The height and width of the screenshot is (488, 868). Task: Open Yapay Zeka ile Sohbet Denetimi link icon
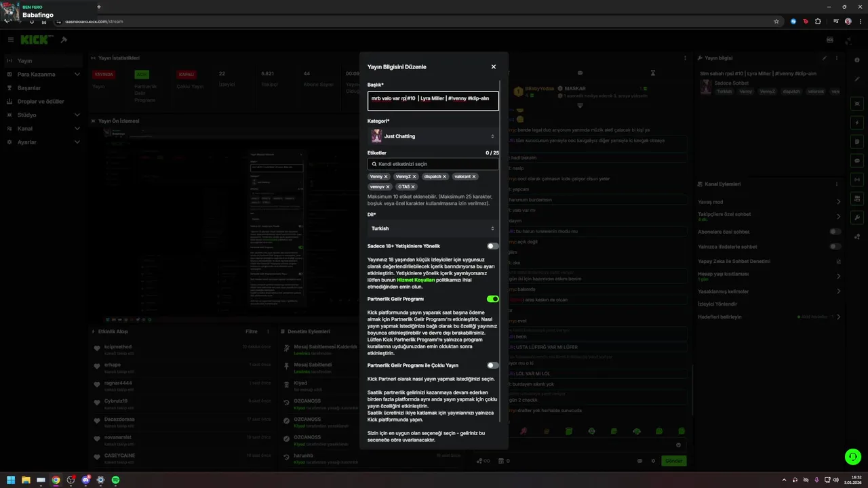[x=838, y=262]
